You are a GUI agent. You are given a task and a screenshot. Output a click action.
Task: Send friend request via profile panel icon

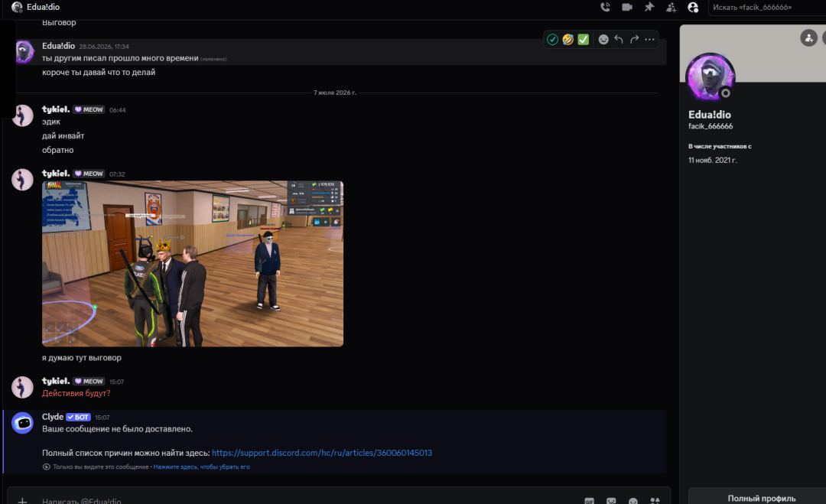[x=808, y=38]
